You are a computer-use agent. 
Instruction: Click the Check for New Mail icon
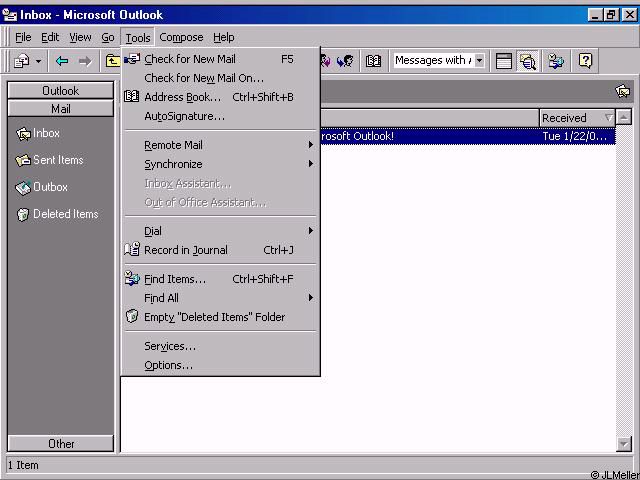click(x=132, y=59)
